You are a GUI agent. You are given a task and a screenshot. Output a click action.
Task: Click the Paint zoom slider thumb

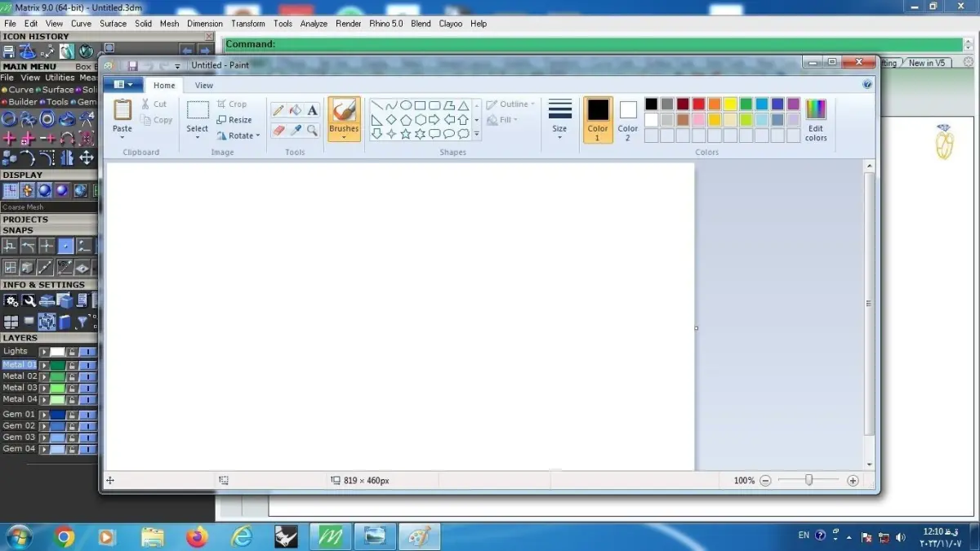pos(808,481)
